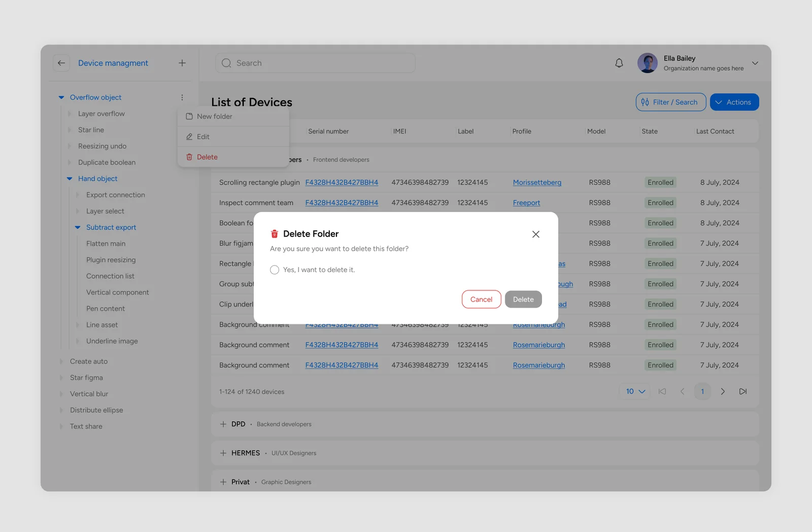Click the Last Contact column header
Viewport: 812px width, 532px height.
715,131
